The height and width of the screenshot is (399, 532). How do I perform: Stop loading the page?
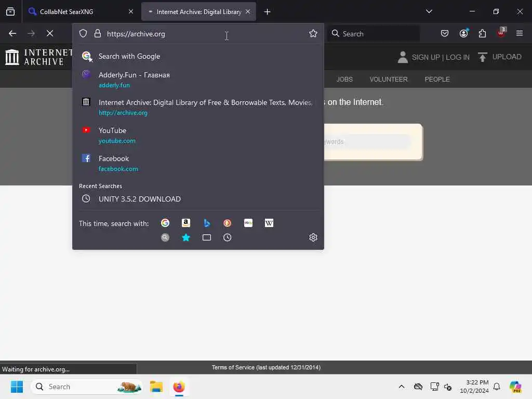click(50, 33)
